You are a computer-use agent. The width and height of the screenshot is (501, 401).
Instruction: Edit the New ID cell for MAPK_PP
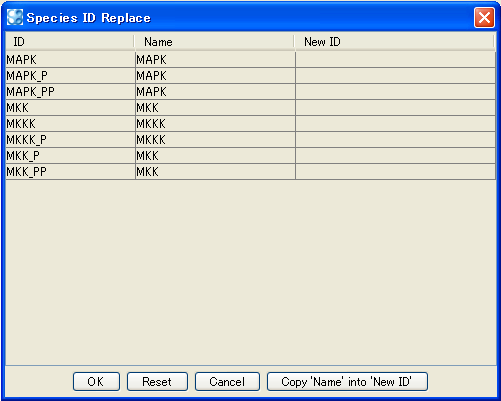pos(395,92)
